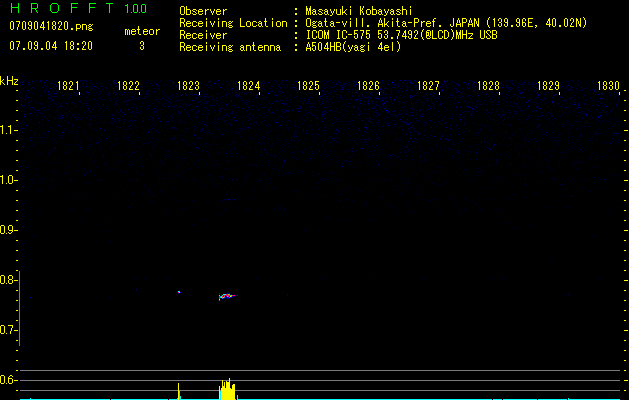Screen dimensions: 629x400
Task: Click the version number 1.0.0
Action: pyautogui.click(x=136, y=8)
